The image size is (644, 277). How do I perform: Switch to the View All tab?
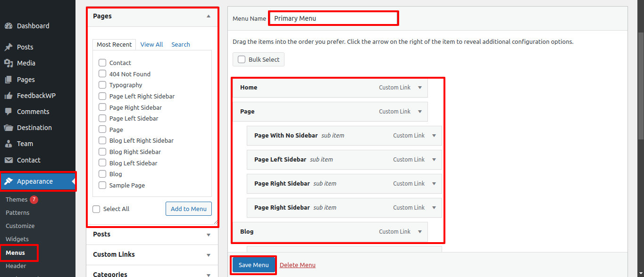click(151, 44)
